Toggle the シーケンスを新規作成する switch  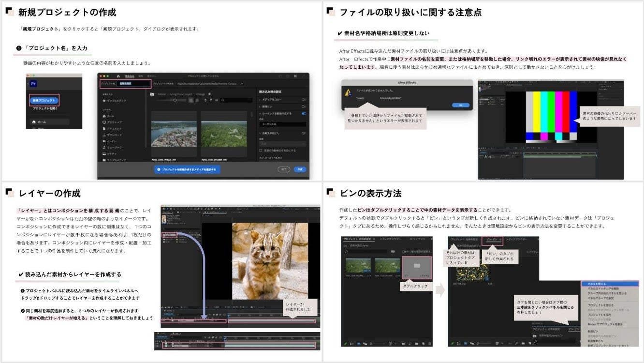point(304,113)
